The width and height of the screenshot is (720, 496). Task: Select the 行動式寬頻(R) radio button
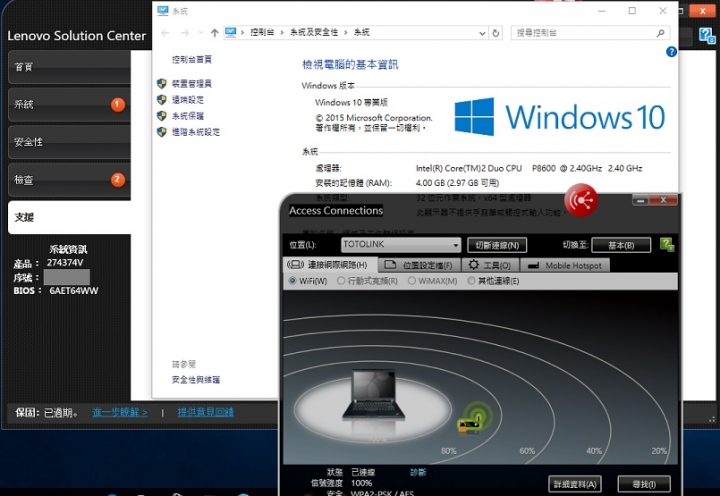[341, 281]
